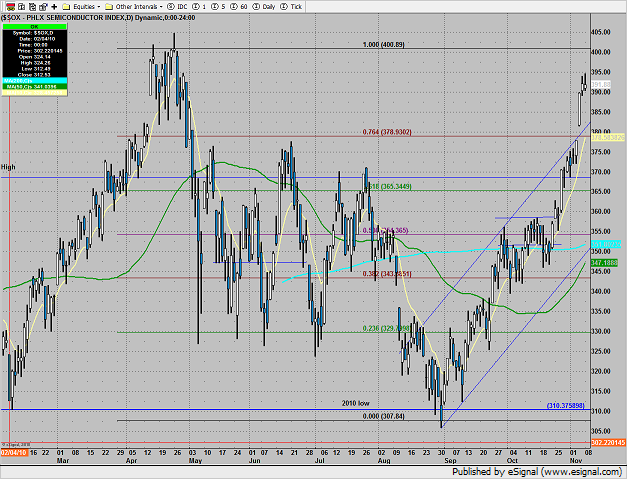Click the save-layout disk icon in toolbar
This screenshot has width=627, height=479.
click(32, 7)
